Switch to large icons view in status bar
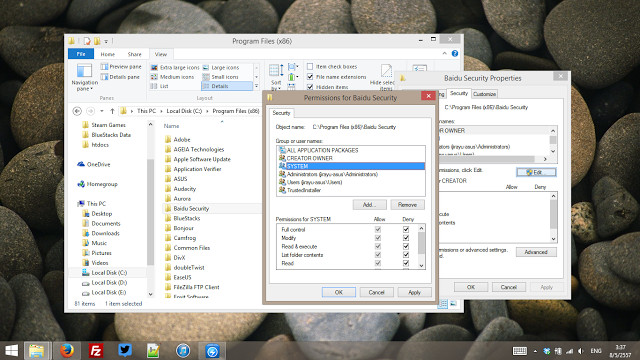This screenshot has height=360, width=640. (x=453, y=304)
